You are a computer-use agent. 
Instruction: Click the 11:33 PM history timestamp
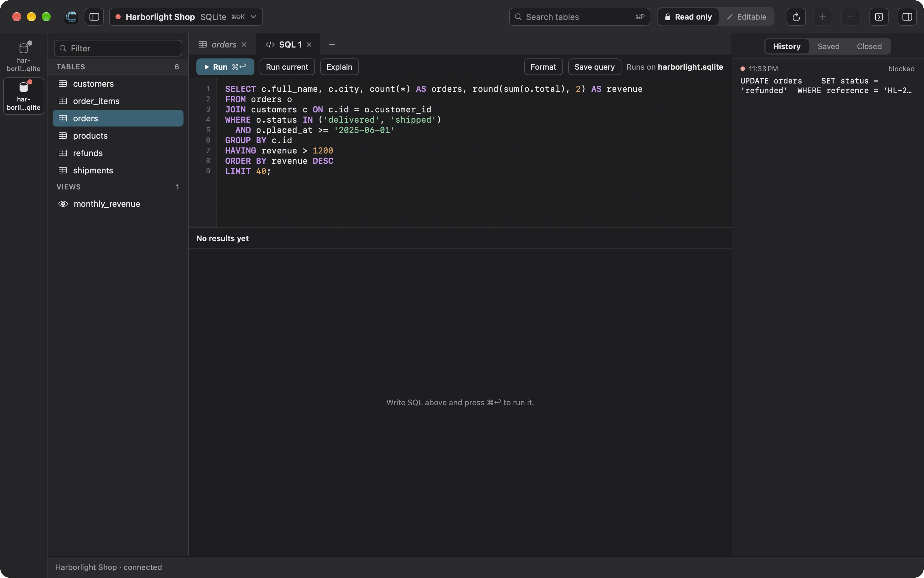763,69
